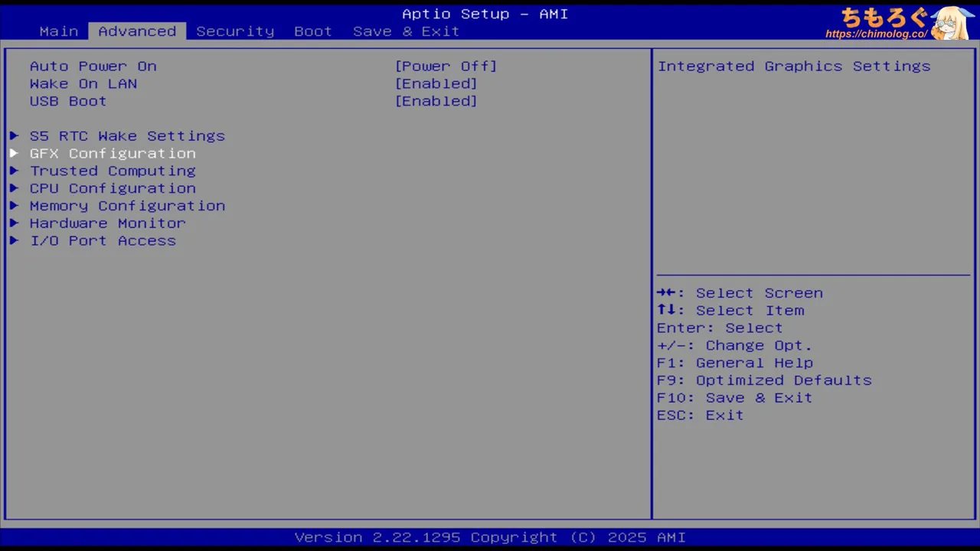Click the arrow beside CPU Configuration
This screenshot has height=551, width=980.
(x=14, y=189)
